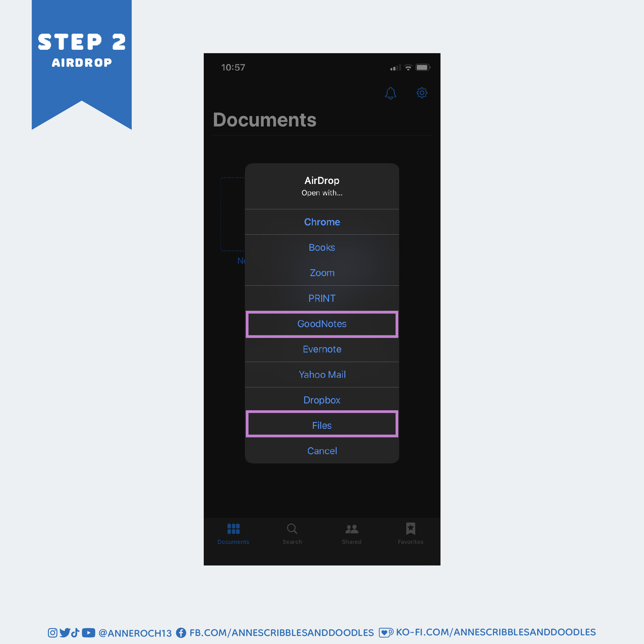
Task: Select Yahoo Mail to share file
Action: pos(322,374)
